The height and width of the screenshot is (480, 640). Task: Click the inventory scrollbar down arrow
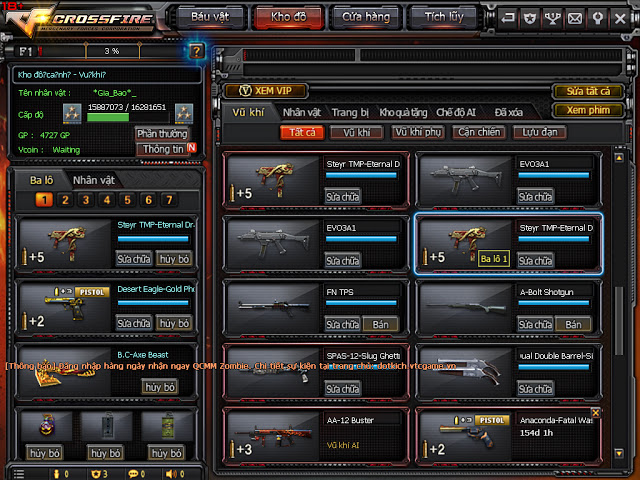tap(619, 453)
